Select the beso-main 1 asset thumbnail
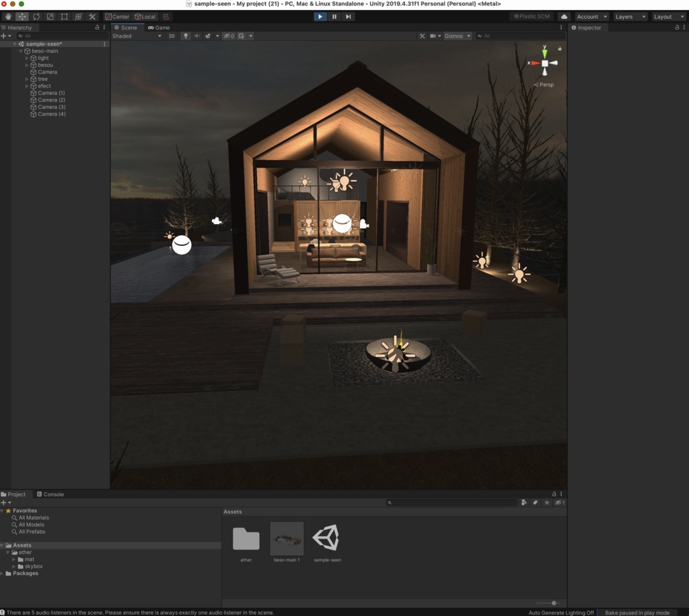This screenshot has height=616, width=689. 287,539
